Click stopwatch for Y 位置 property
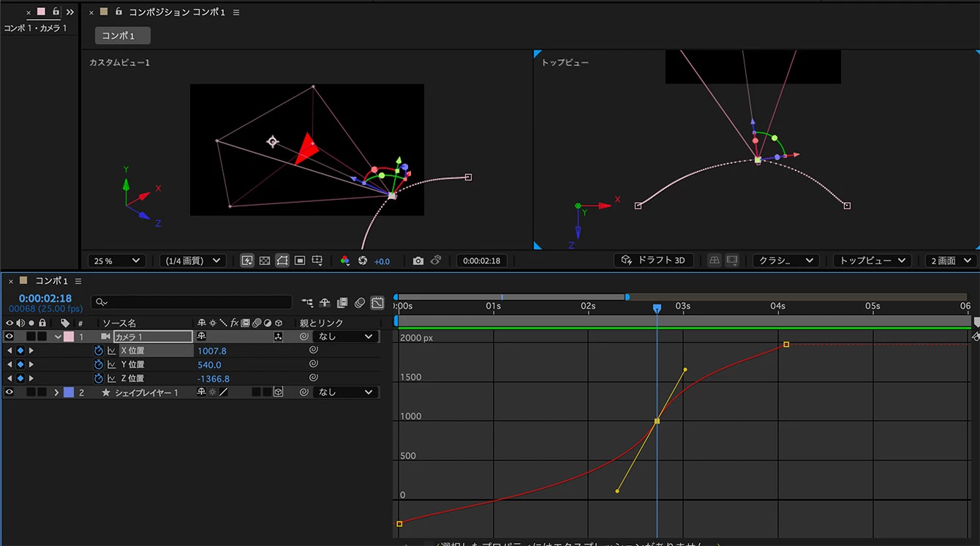This screenshot has width=980, height=546. click(99, 364)
